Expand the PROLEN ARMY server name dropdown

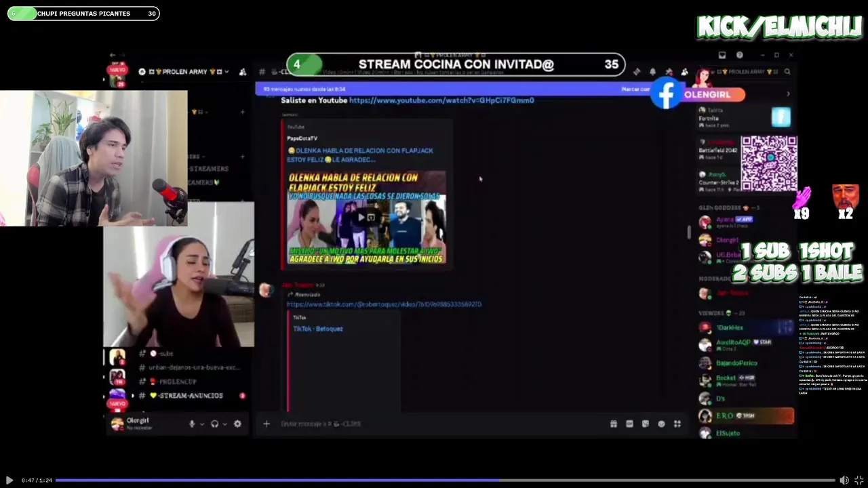coord(226,71)
